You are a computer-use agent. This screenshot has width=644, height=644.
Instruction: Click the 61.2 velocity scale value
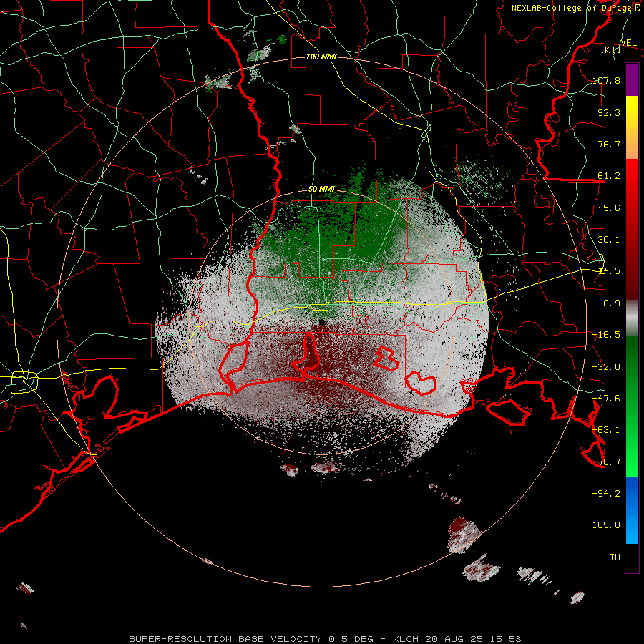[x=609, y=176]
